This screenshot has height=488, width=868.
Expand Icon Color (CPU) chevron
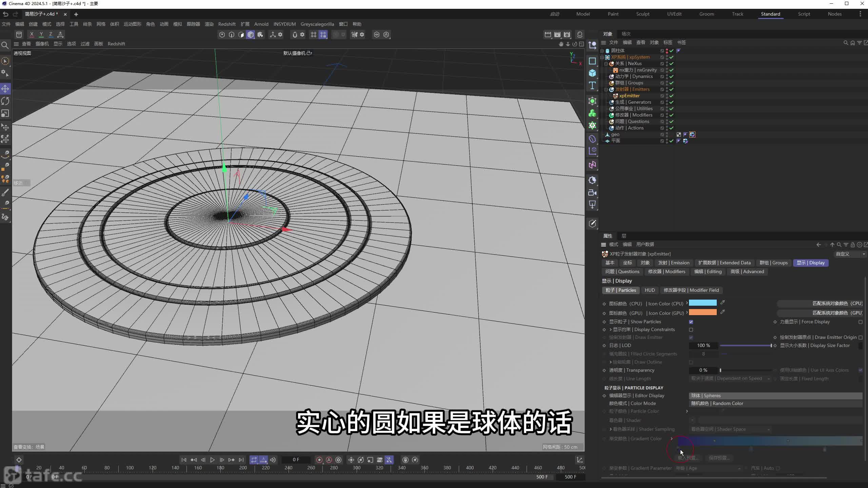[x=687, y=303]
